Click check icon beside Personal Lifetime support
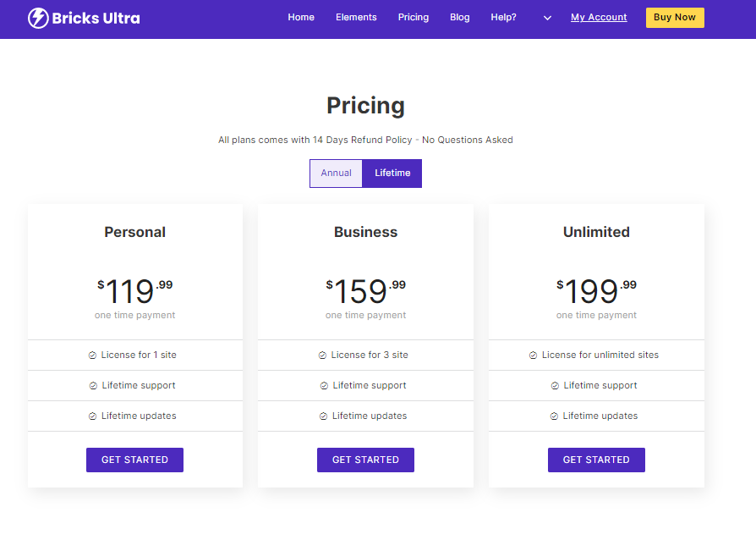Viewport: 756px width, 551px height. coord(94,386)
